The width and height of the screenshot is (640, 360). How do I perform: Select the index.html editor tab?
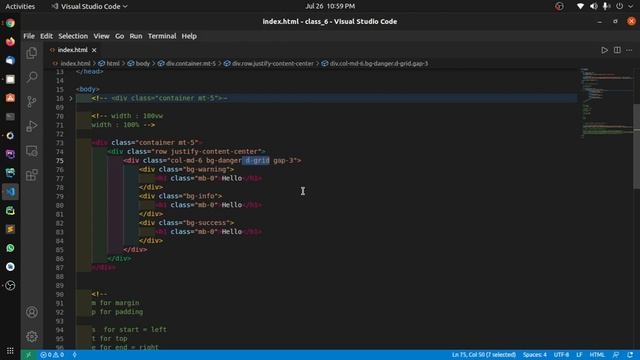coord(73,50)
